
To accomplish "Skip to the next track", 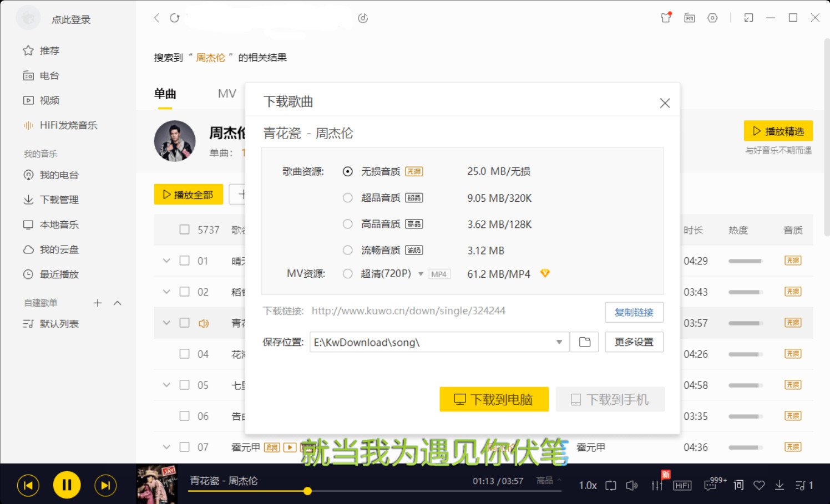I will click(105, 486).
